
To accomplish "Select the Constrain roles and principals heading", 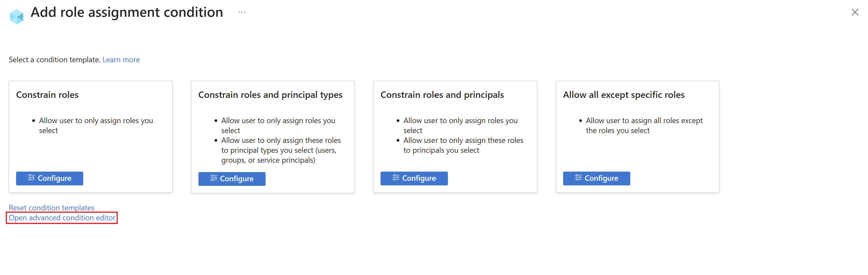I will coord(442,95).
